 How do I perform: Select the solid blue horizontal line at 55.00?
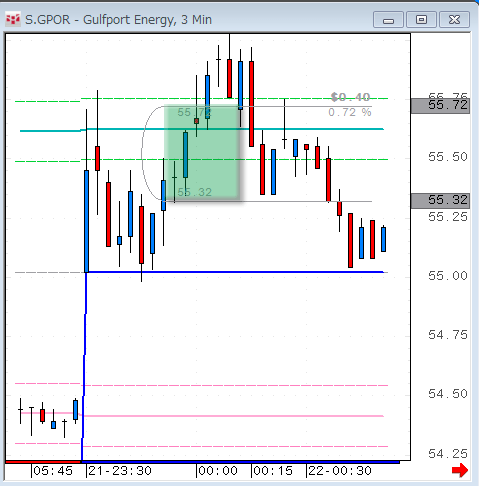(x=235, y=272)
